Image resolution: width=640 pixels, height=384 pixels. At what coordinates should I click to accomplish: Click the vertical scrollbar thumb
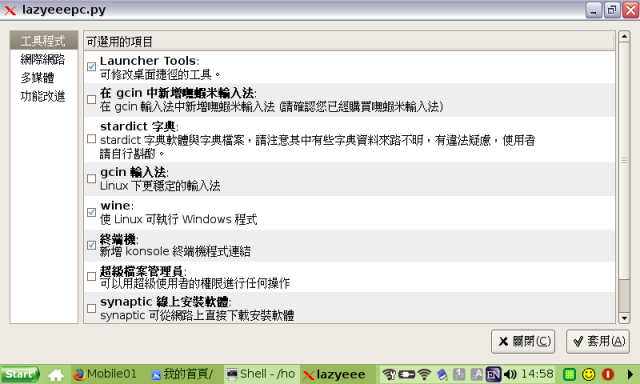(624, 160)
